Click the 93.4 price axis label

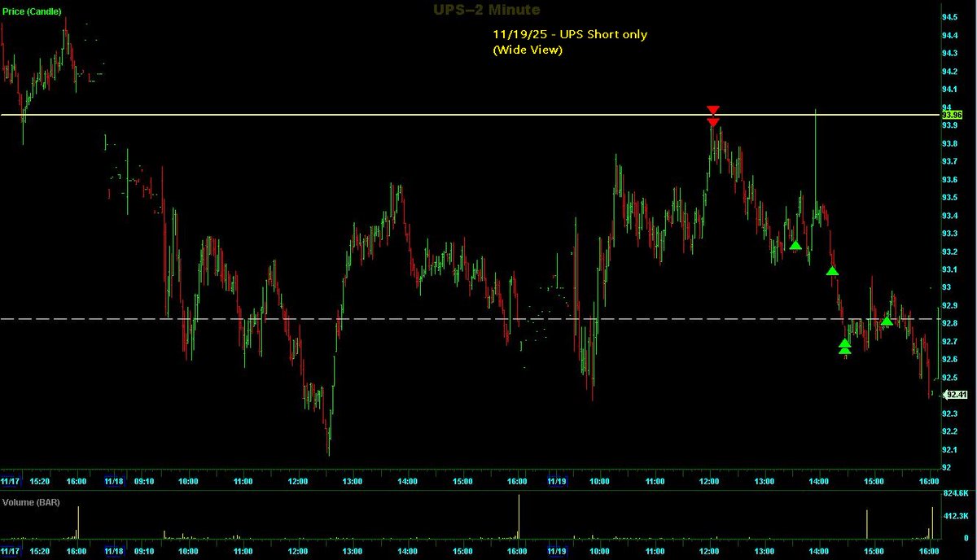click(x=950, y=215)
